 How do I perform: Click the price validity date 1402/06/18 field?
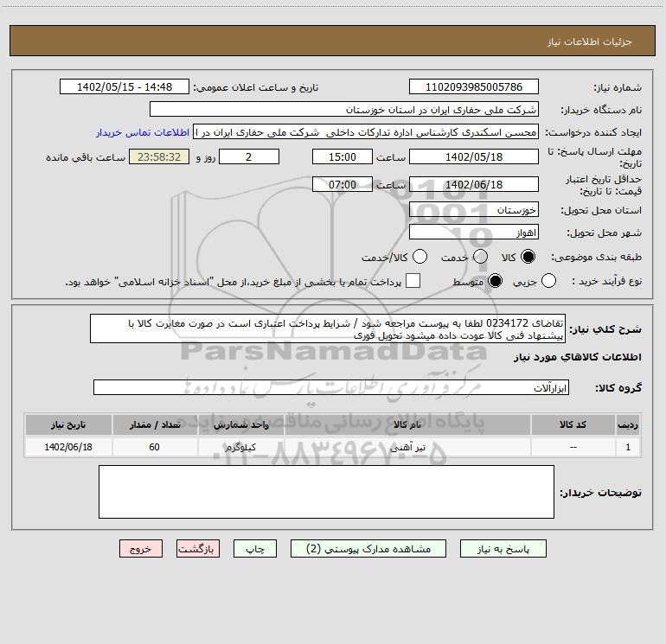point(474,184)
